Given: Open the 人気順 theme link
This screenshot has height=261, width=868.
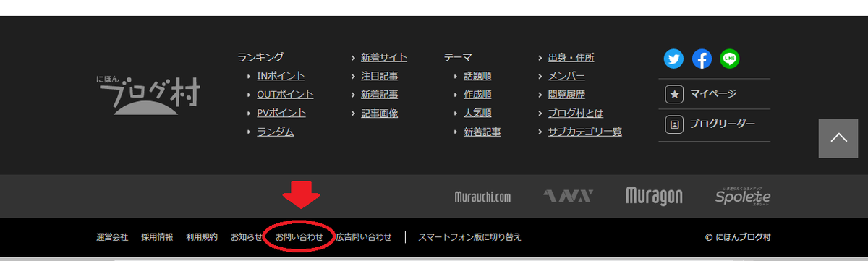Looking at the screenshot, I should coord(477,114).
